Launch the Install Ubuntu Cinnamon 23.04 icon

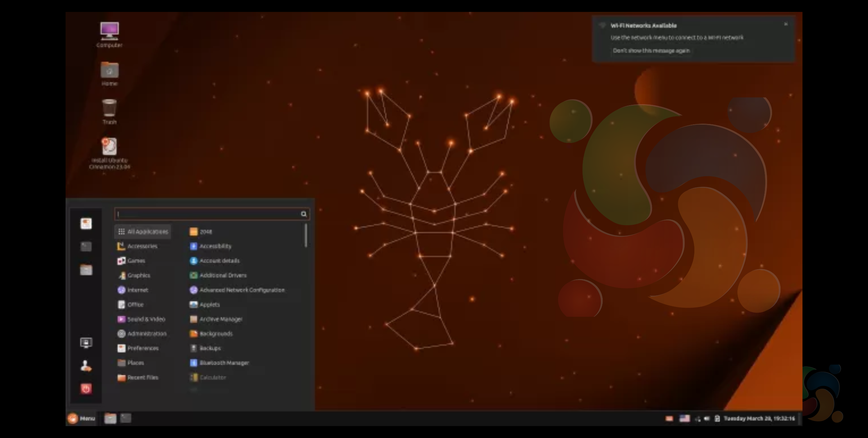pos(109,153)
